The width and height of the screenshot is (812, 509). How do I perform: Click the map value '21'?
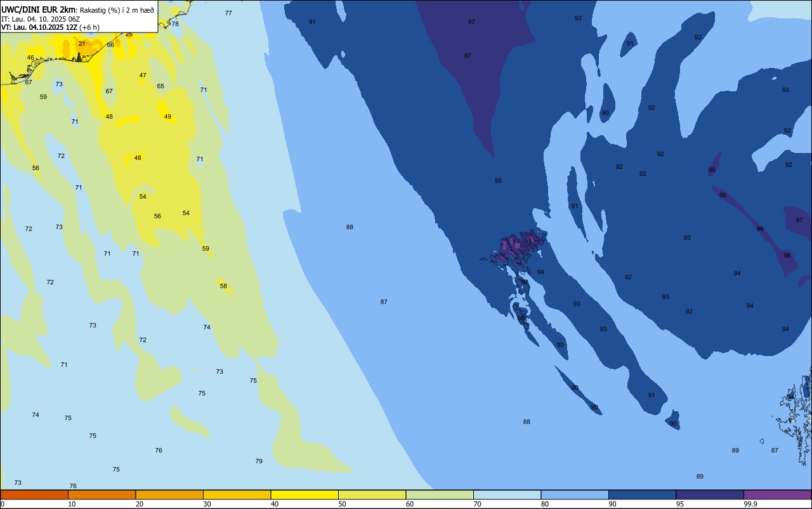[x=82, y=43]
